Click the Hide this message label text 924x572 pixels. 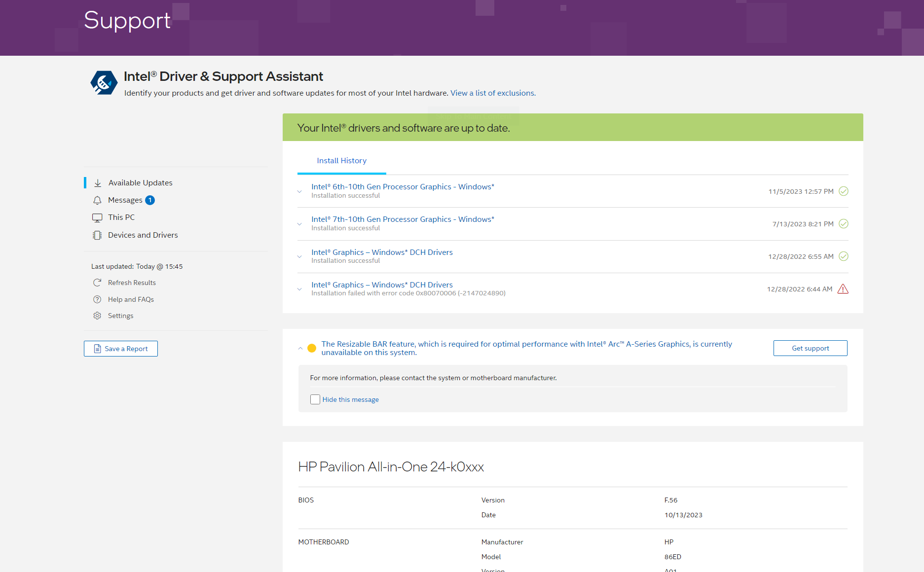351,399
